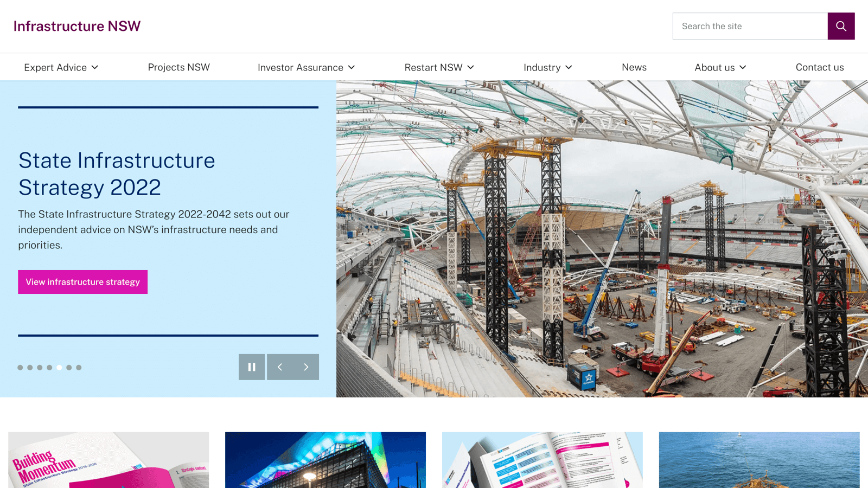Screen dimensions: 868x488
Task: Pause the hero carousel slideshow
Action: tap(252, 367)
